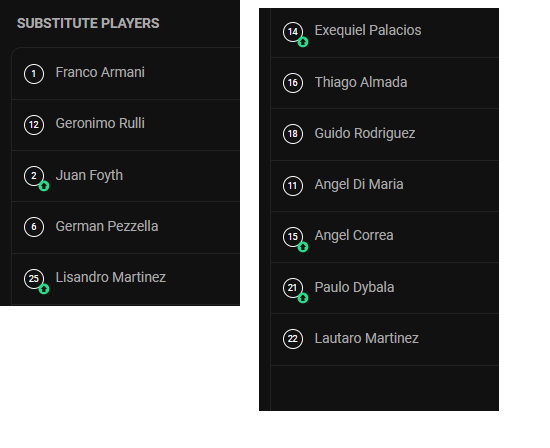Select the Guido Rodriguez name

point(365,134)
